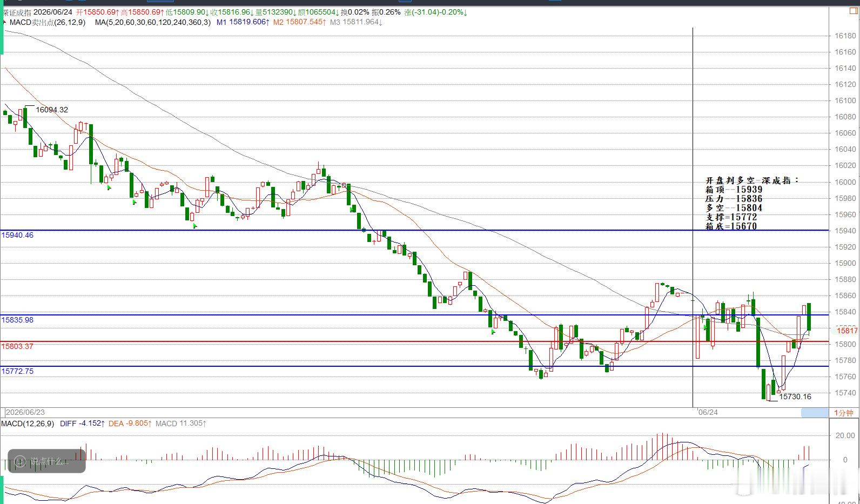Select the red 15803.37 horizontal line label
This screenshot has width=860, height=504.
click(17, 346)
